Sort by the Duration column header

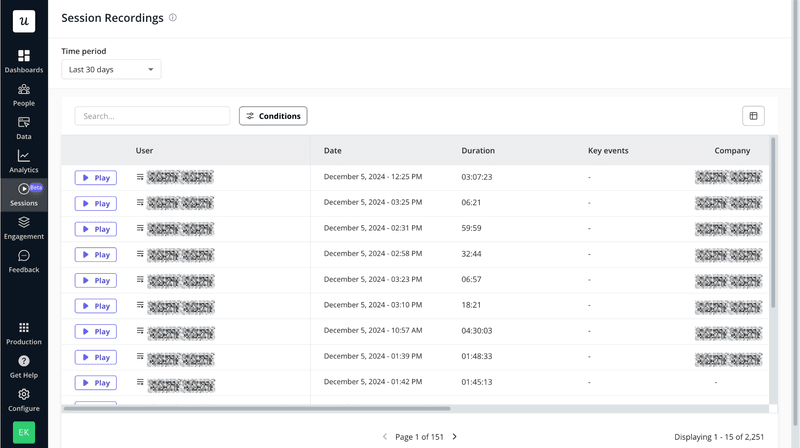(478, 151)
